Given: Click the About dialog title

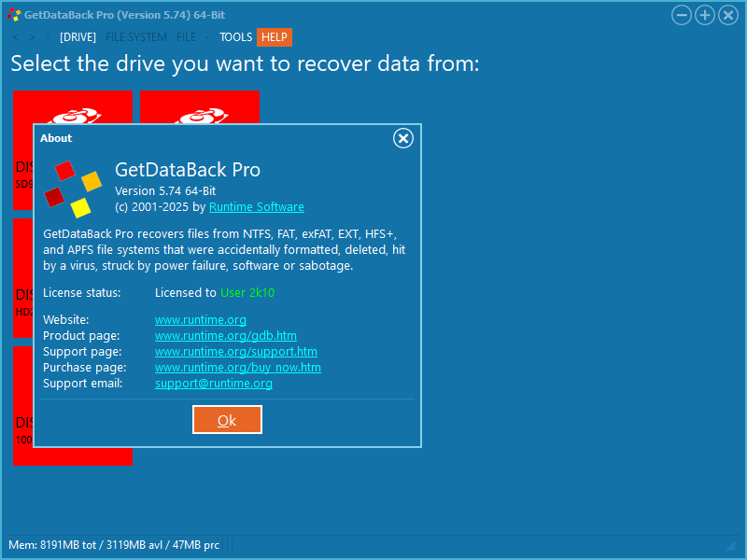Looking at the screenshot, I should click(x=56, y=138).
